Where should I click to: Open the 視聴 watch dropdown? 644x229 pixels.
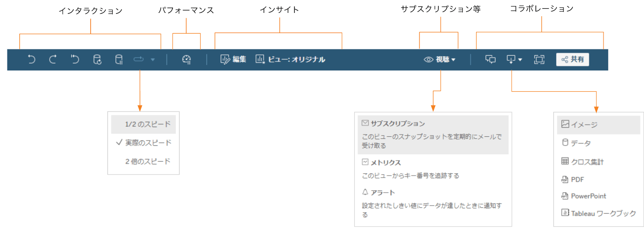coord(440,59)
